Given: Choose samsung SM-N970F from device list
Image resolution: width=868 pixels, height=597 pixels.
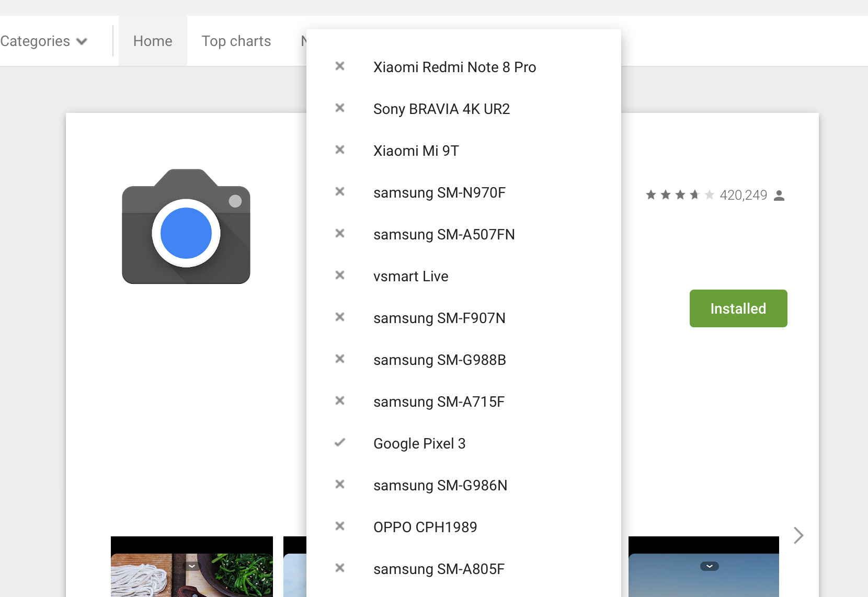Looking at the screenshot, I should (x=464, y=192).
